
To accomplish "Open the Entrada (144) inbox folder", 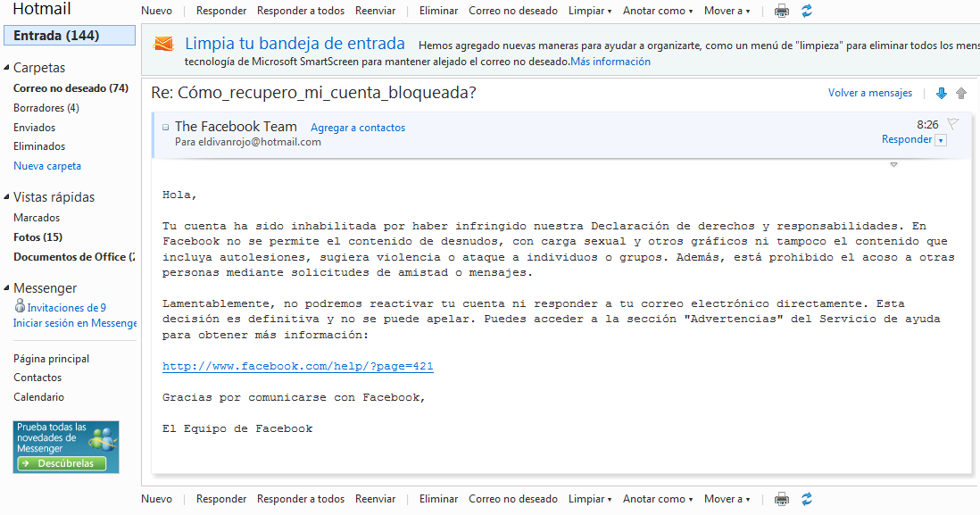I will point(70,36).
